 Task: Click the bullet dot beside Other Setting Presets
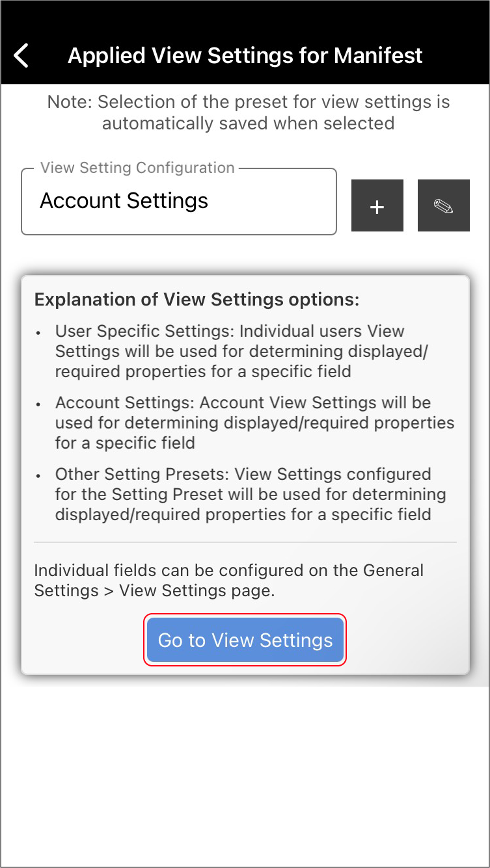tap(39, 476)
